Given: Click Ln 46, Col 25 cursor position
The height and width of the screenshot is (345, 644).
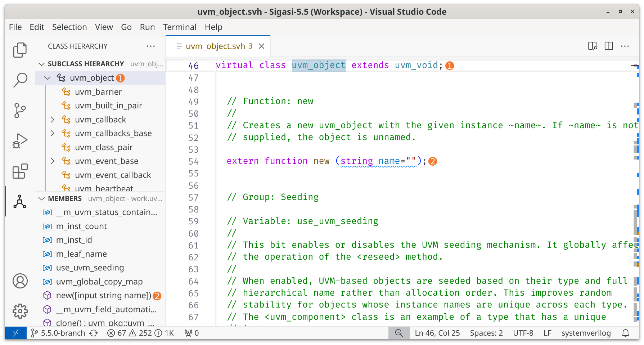Looking at the screenshot, I should coord(437,333).
